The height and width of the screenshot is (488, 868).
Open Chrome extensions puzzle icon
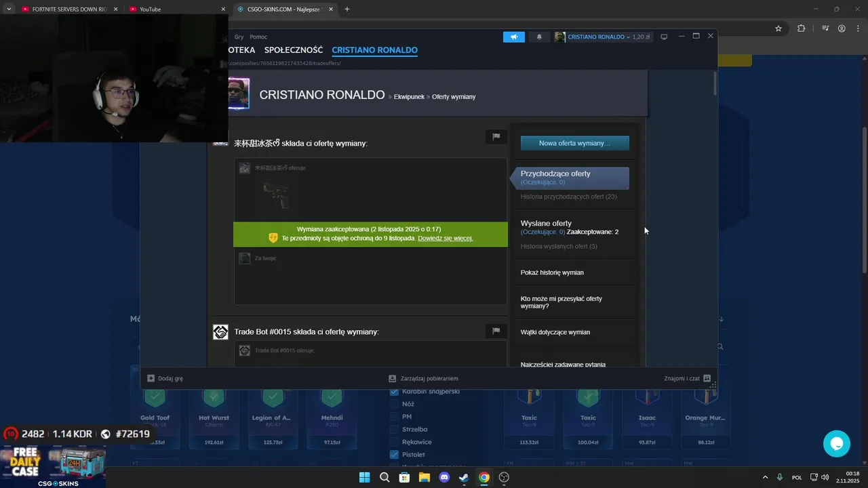802,28
